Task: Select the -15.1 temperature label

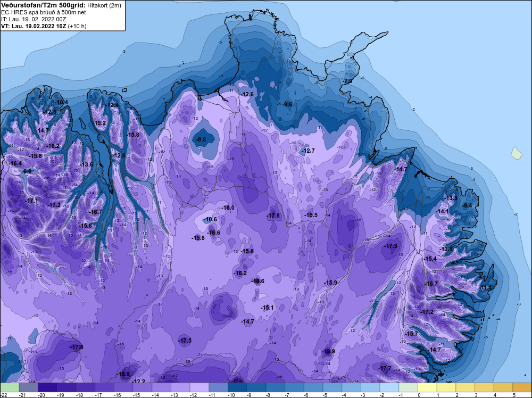Action: (268, 308)
